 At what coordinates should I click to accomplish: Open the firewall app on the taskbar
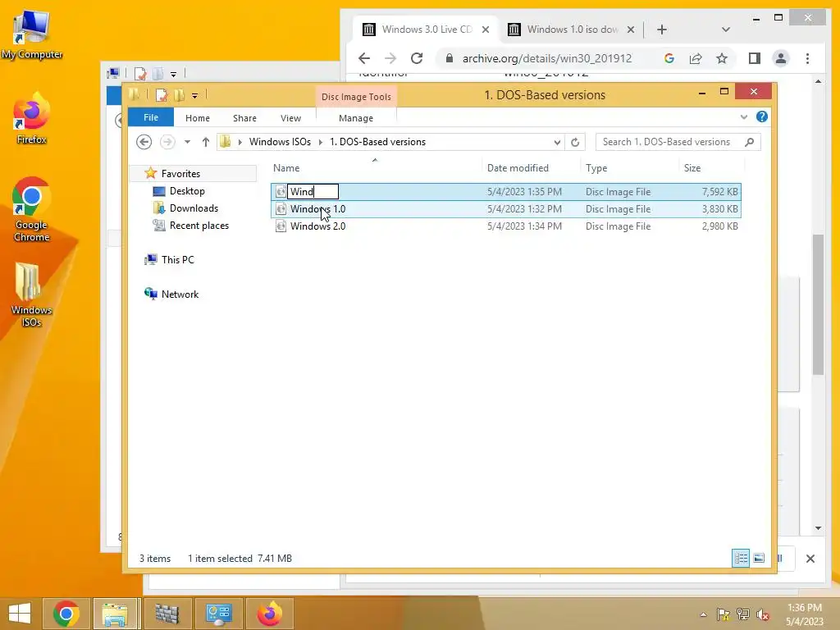point(167,614)
